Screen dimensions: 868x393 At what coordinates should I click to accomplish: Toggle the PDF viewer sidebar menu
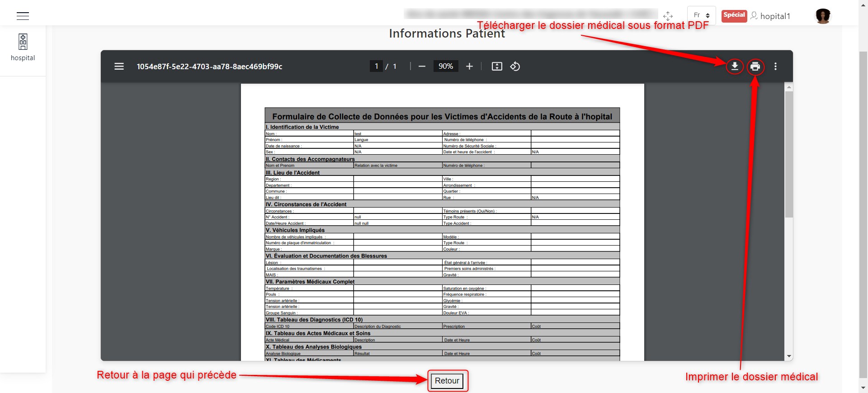tap(119, 66)
